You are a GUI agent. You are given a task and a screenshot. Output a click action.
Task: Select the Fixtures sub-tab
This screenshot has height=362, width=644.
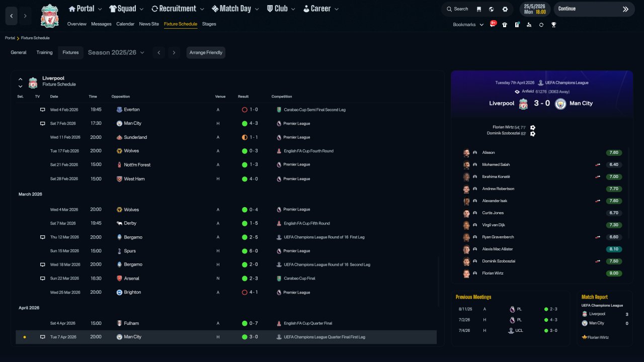70,53
